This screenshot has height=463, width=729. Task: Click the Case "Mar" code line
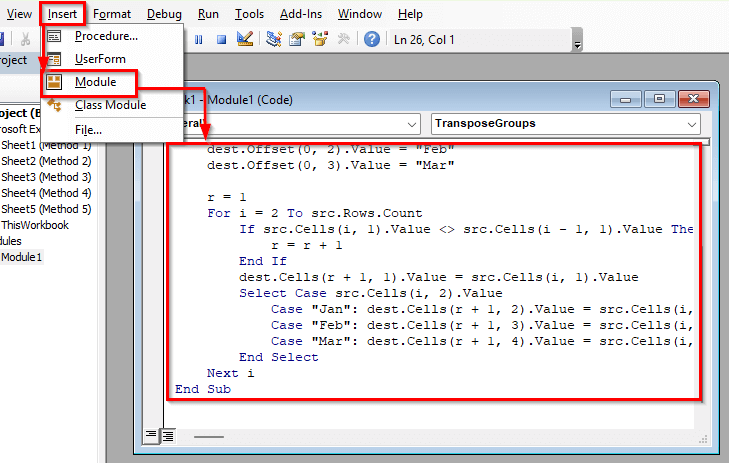coord(482,341)
